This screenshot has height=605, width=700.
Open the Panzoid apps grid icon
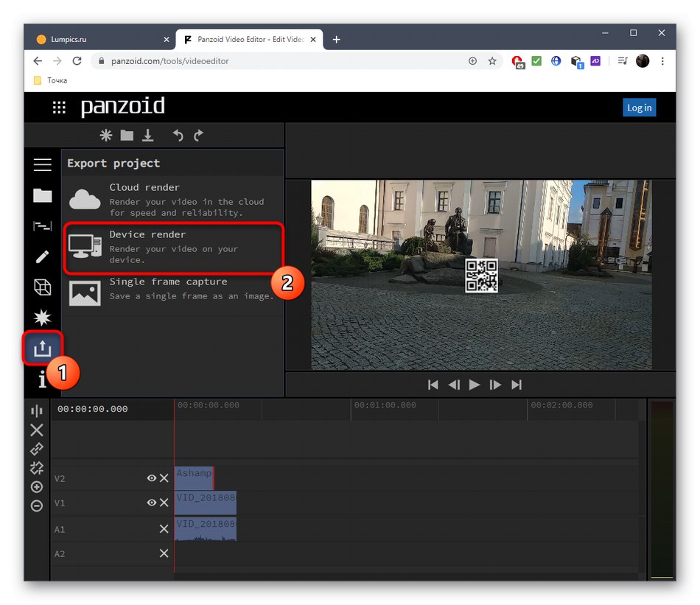click(x=59, y=108)
